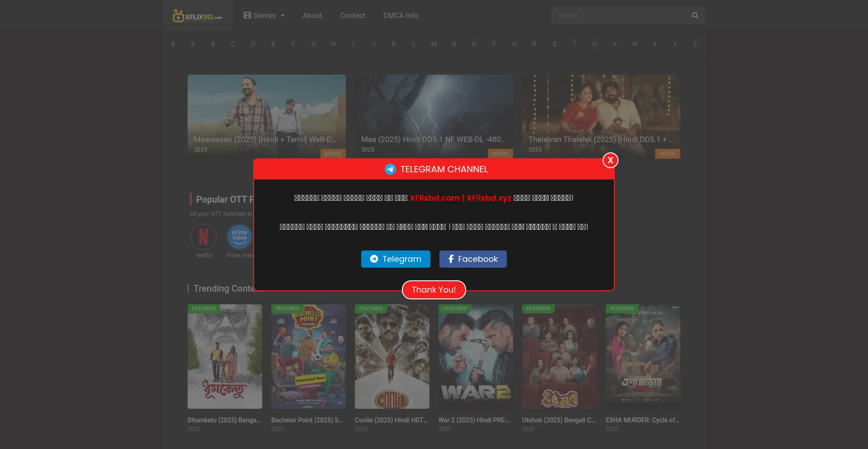868x449 pixels.
Task: Filter titles by letter C
Action: pos(233,44)
